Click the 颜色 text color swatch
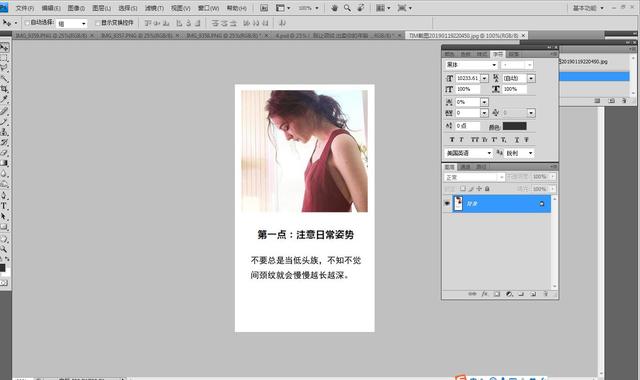The height and width of the screenshot is (380, 640). [x=514, y=126]
